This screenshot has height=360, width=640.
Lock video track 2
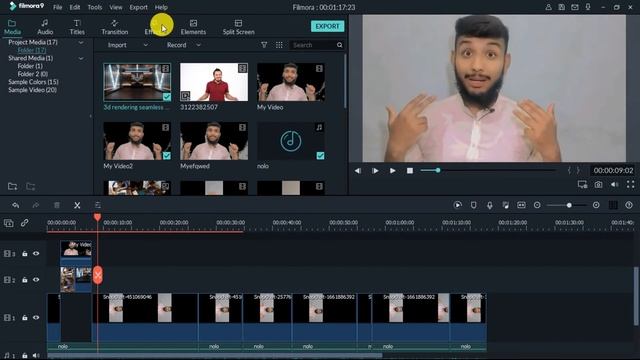click(x=24, y=280)
